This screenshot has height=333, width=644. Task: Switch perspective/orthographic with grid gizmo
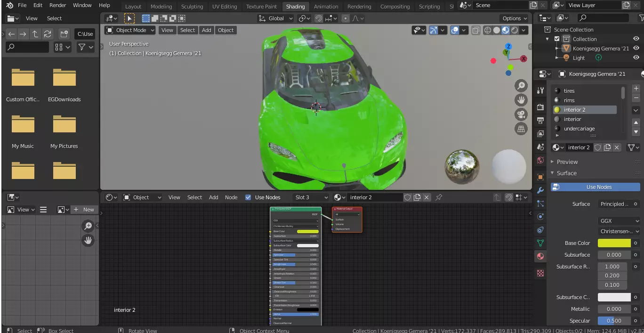(521, 129)
